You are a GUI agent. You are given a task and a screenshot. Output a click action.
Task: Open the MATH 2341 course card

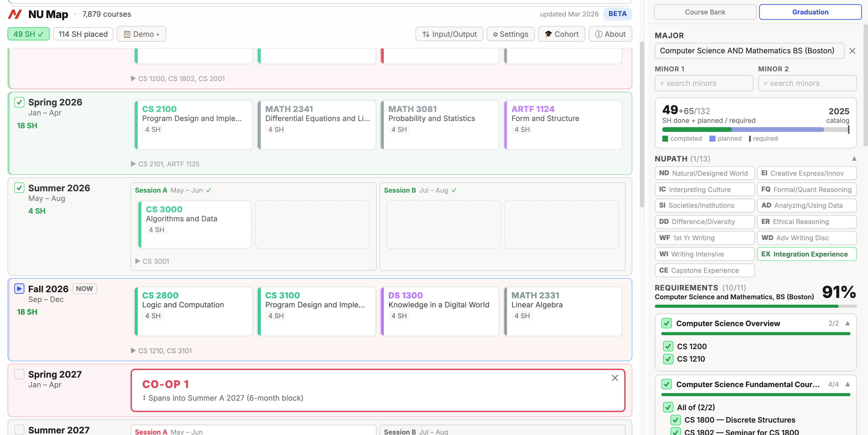pyautogui.click(x=317, y=125)
